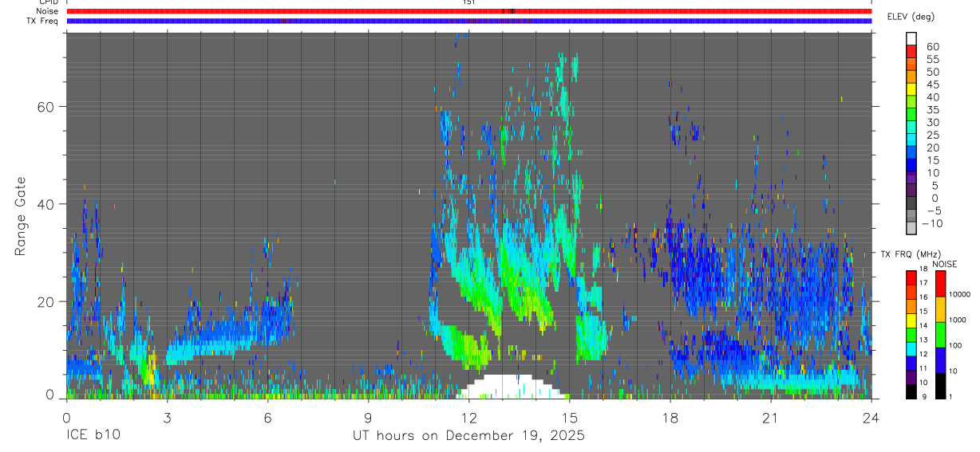Click the 50 label on ELEV scale
The height and width of the screenshot is (452, 980).
[932, 73]
